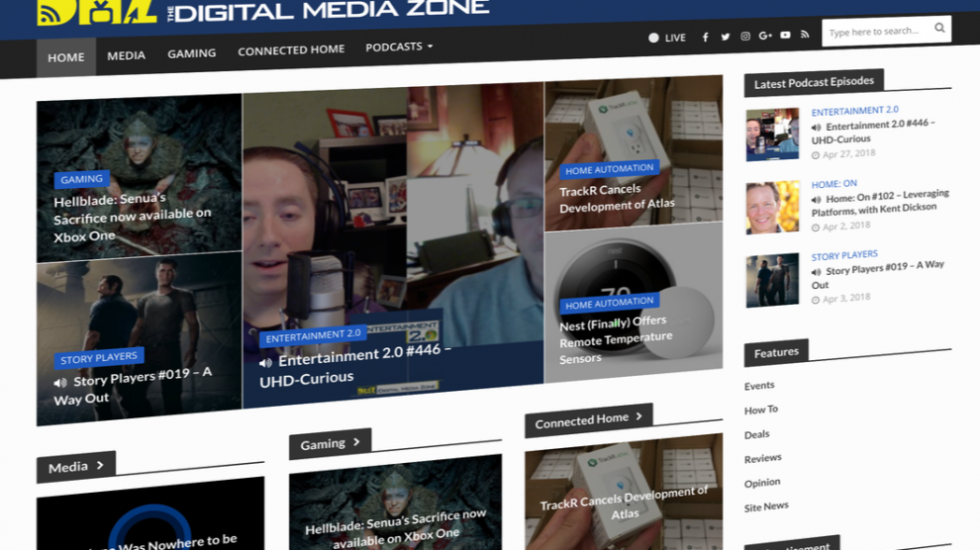Open the CONNECTED HOME menu item
The image size is (980, 550).
[x=291, y=49]
